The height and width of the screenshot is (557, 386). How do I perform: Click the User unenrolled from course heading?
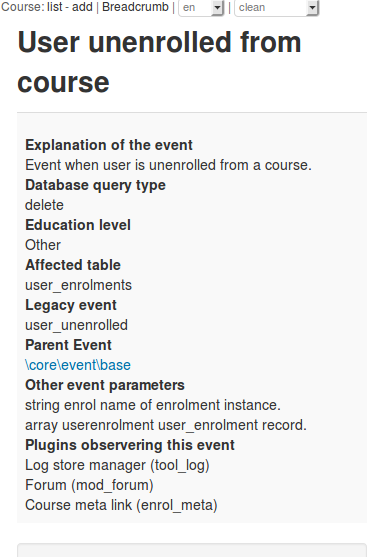coord(159,62)
